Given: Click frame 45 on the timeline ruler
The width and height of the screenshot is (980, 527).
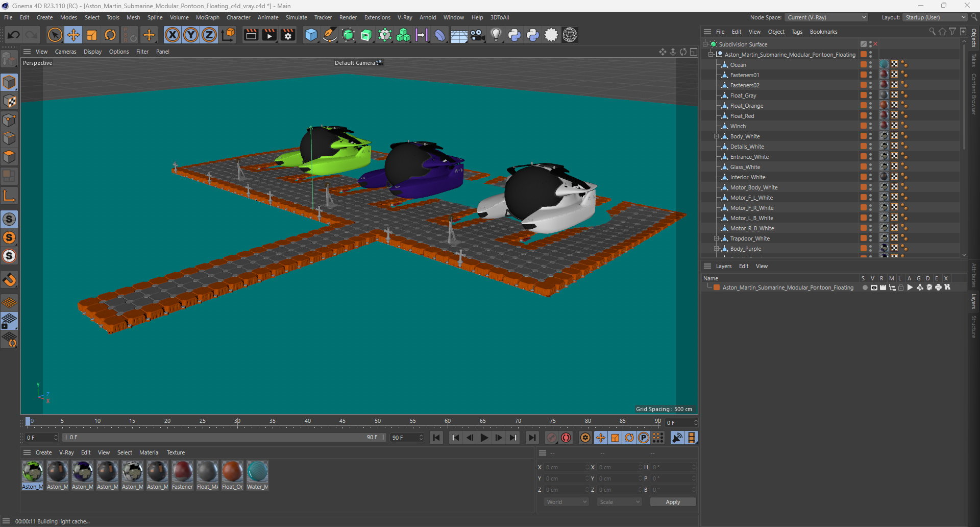Looking at the screenshot, I should [x=342, y=421].
